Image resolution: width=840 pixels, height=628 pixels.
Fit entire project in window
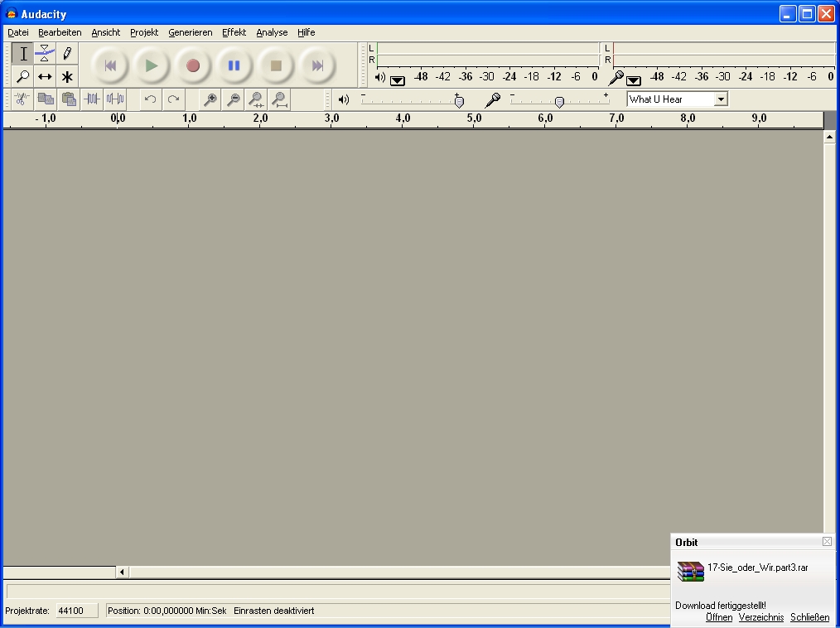[x=280, y=99]
